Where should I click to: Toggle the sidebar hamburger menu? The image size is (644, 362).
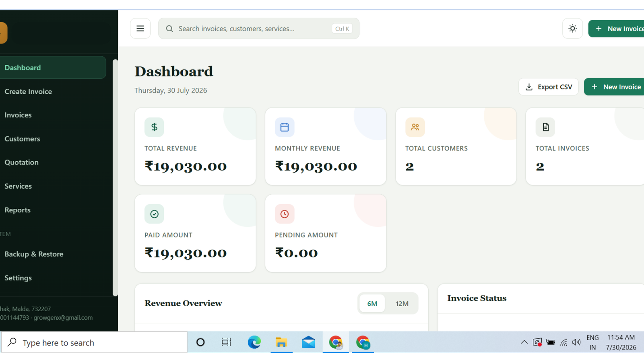(x=140, y=29)
